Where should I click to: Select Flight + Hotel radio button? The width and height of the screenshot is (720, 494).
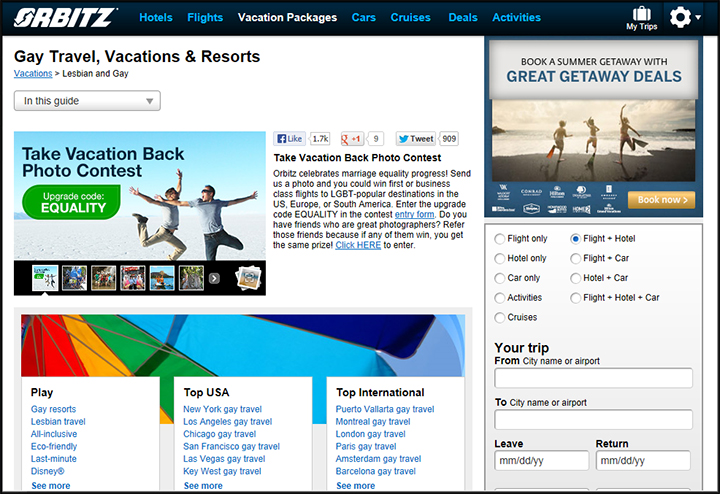575,239
